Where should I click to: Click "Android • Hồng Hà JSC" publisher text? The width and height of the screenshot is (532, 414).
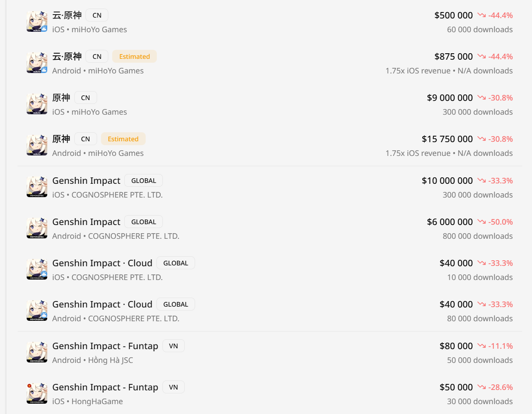93,360
